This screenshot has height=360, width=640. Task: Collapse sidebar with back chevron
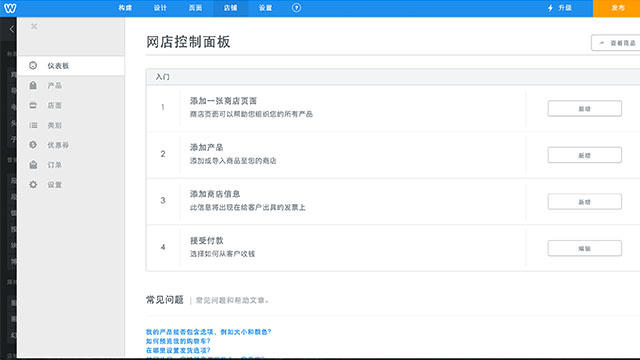(11, 29)
